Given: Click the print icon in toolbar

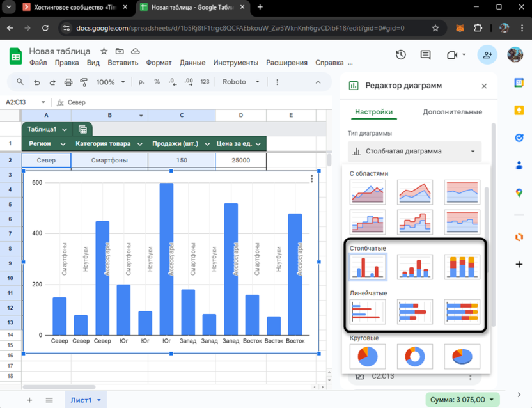Looking at the screenshot, I should (68, 82).
